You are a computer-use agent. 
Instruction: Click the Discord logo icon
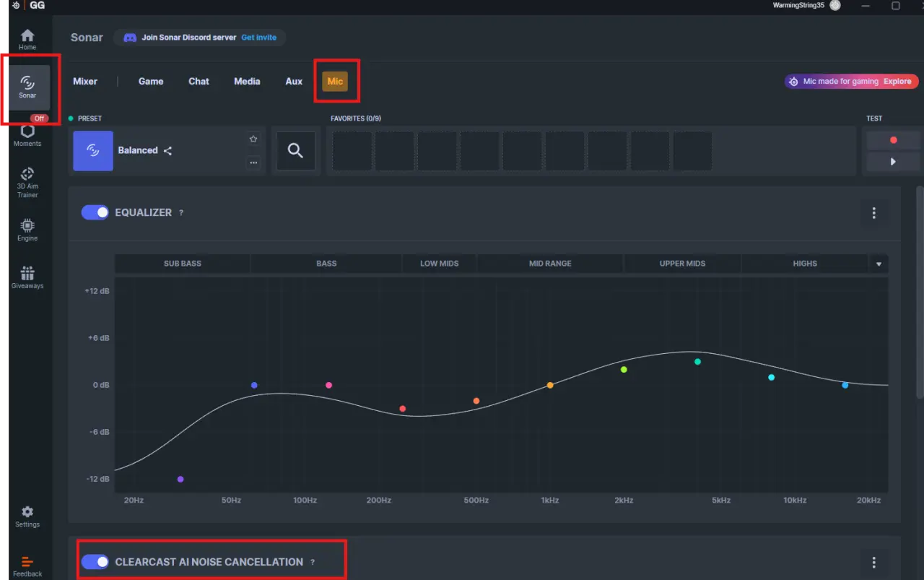tap(130, 38)
